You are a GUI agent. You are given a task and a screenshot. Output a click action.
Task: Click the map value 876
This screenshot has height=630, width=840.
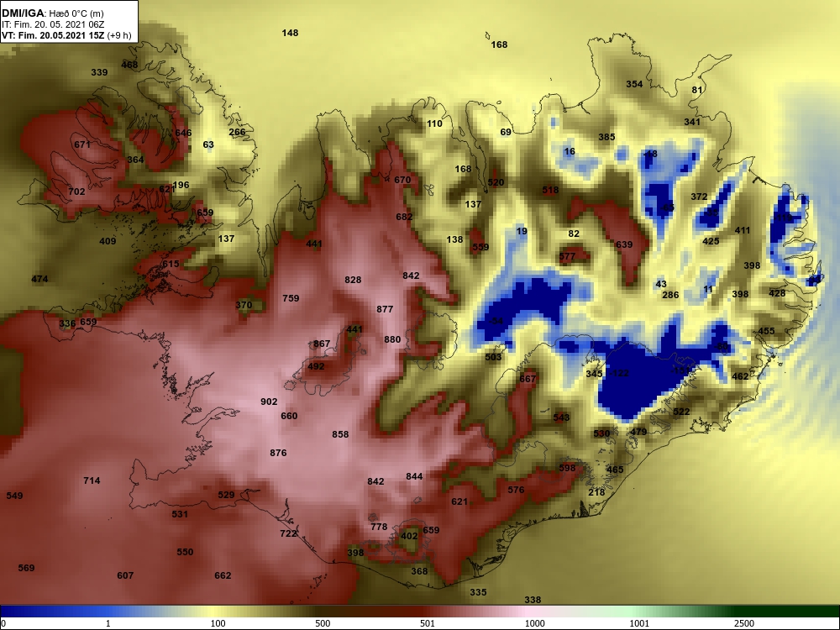278,454
